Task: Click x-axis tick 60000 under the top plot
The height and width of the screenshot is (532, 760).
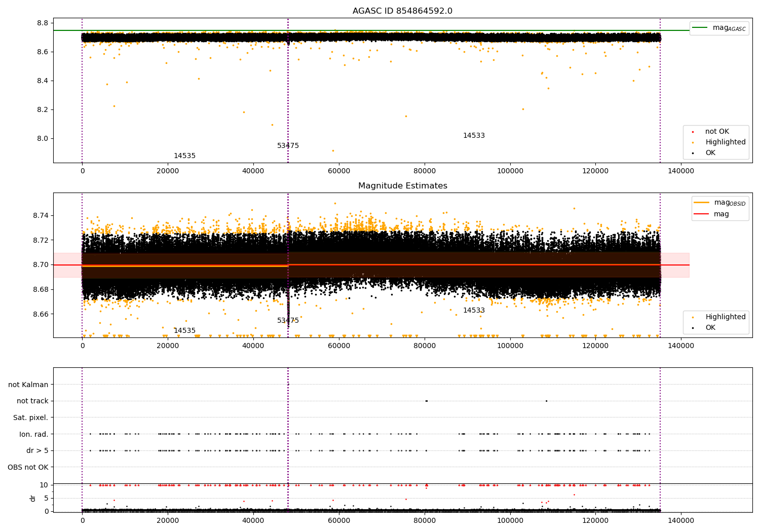Action: [339, 171]
